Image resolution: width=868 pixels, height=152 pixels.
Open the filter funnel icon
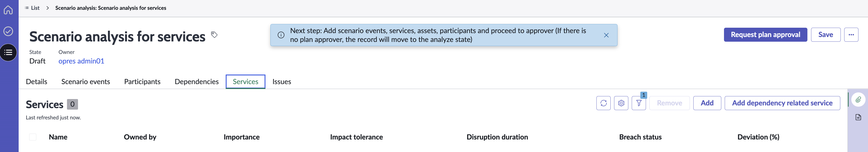pyautogui.click(x=639, y=103)
